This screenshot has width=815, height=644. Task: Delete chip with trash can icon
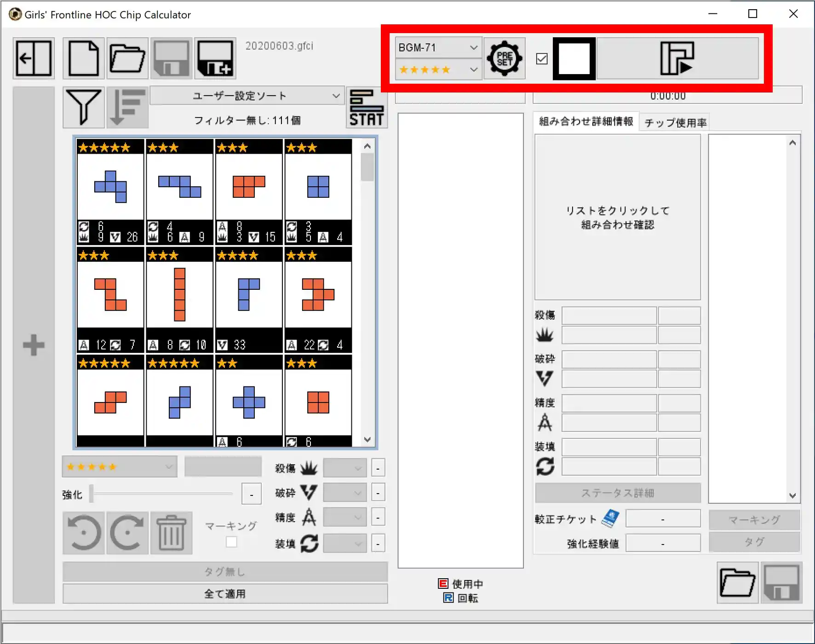pyautogui.click(x=171, y=533)
